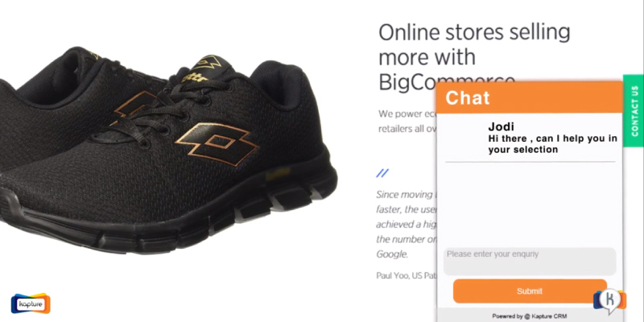Click the 'We power' intro paragraph
This screenshot has height=322, width=644.
click(407, 122)
